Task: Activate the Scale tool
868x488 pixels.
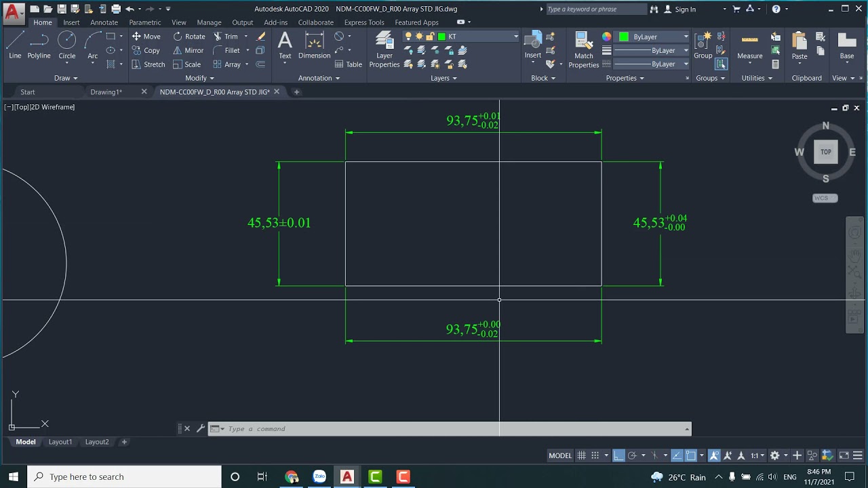Action: click(186, 64)
